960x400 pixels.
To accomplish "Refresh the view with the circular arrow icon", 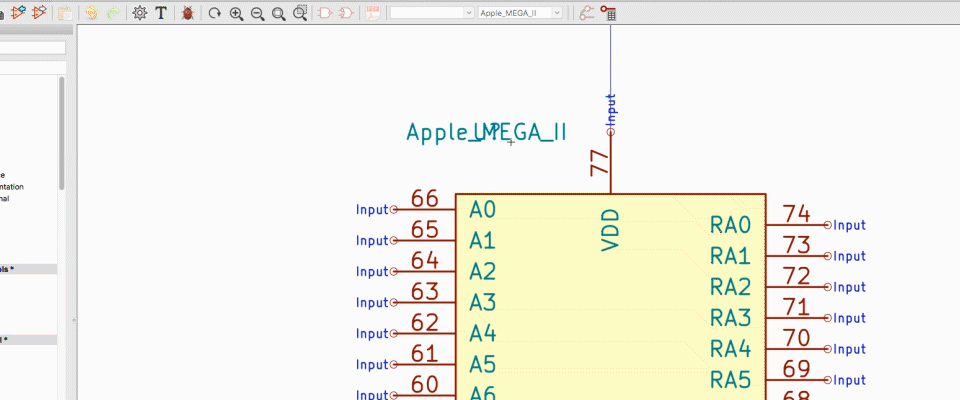I will coord(214,13).
